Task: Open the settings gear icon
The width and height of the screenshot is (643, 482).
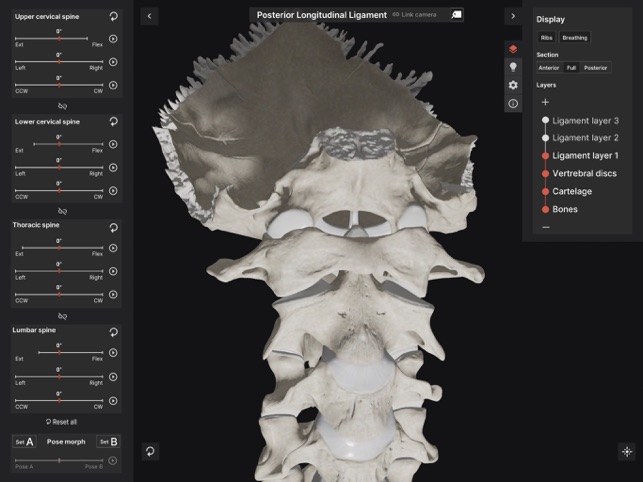Action: coord(513,85)
